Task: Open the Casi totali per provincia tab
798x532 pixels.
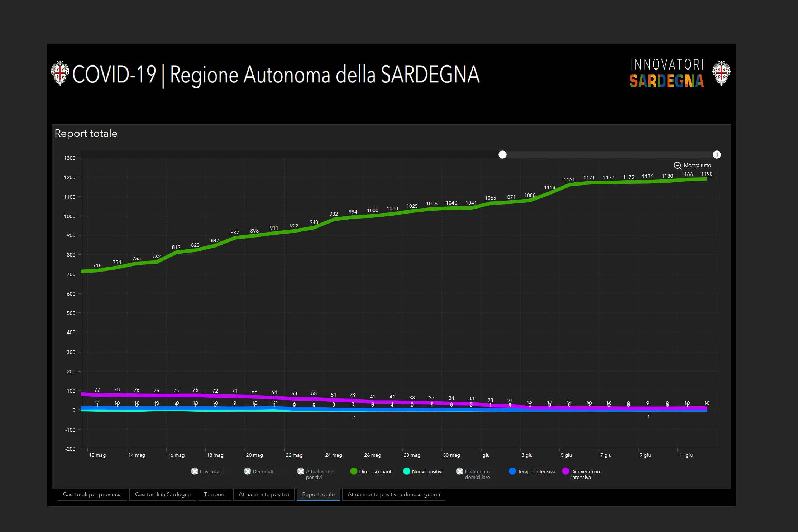Action: 92,494
